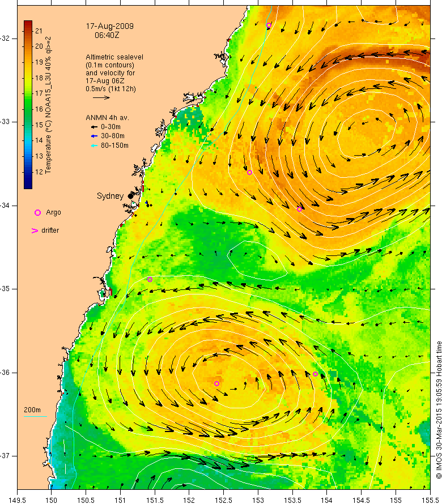Click the 15 tick on temperature scale
442x504 pixels.
tap(39, 125)
